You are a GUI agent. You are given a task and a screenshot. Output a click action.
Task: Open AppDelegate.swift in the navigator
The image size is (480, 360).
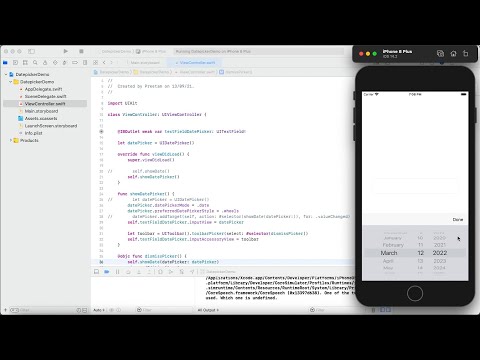[43, 89]
